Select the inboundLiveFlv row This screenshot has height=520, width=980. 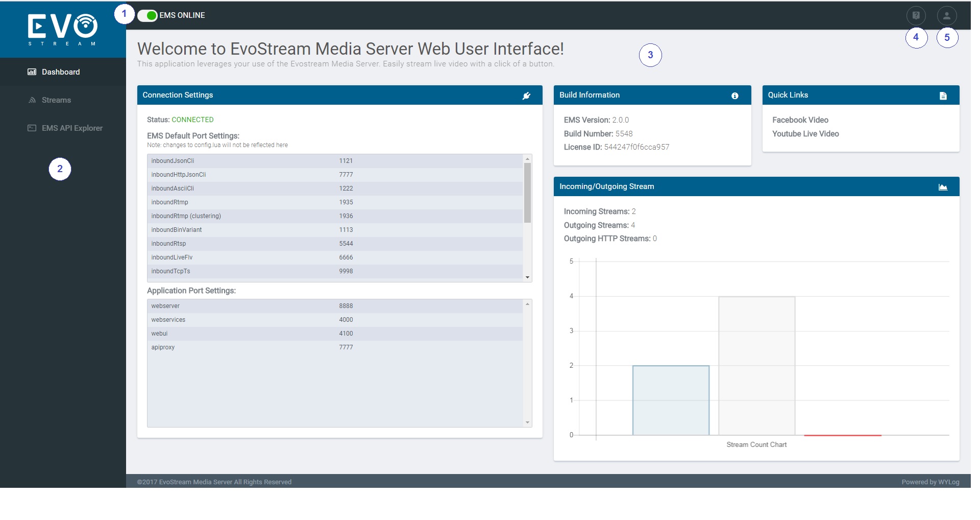[335, 257]
